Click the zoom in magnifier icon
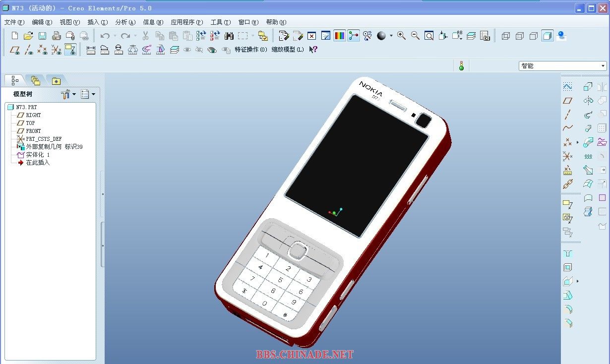The image size is (610, 364). pos(401,36)
